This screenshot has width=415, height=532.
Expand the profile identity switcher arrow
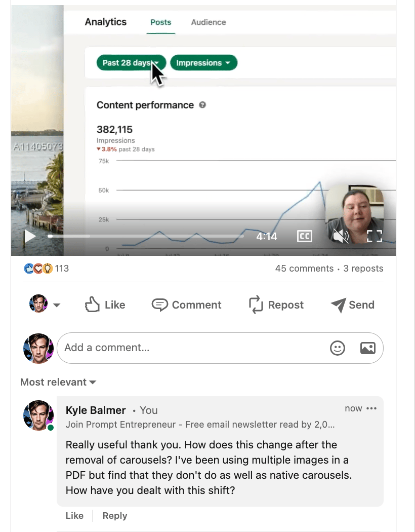point(57,305)
